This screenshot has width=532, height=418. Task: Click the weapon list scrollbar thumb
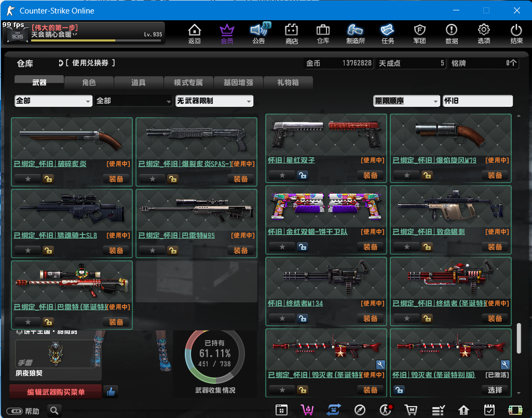click(x=519, y=338)
